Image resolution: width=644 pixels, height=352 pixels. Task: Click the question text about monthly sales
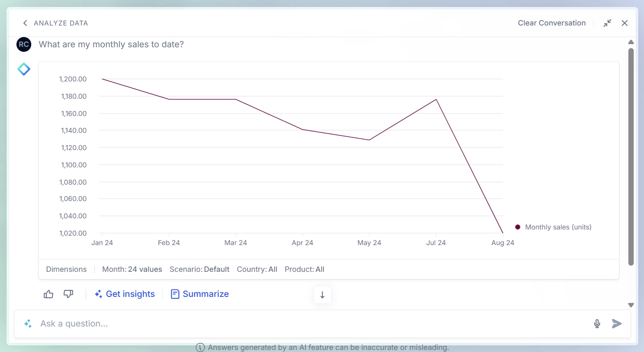pos(111,44)
